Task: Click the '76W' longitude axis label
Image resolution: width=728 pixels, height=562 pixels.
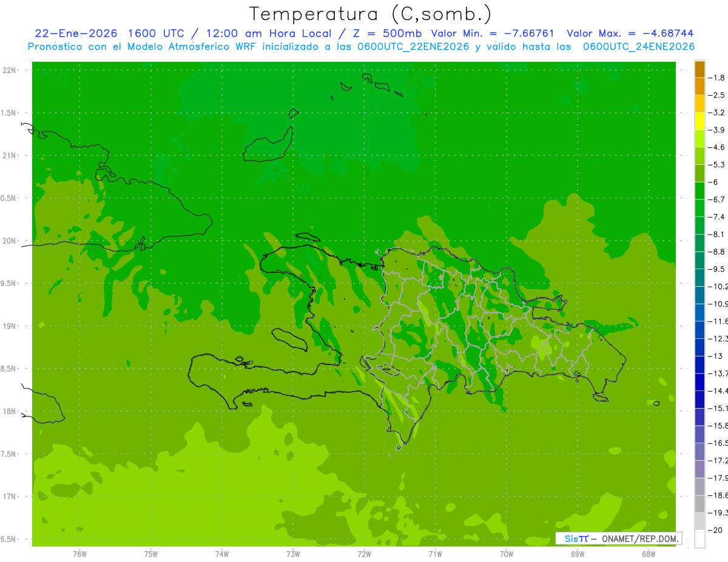Action: [x=79, y=554]
